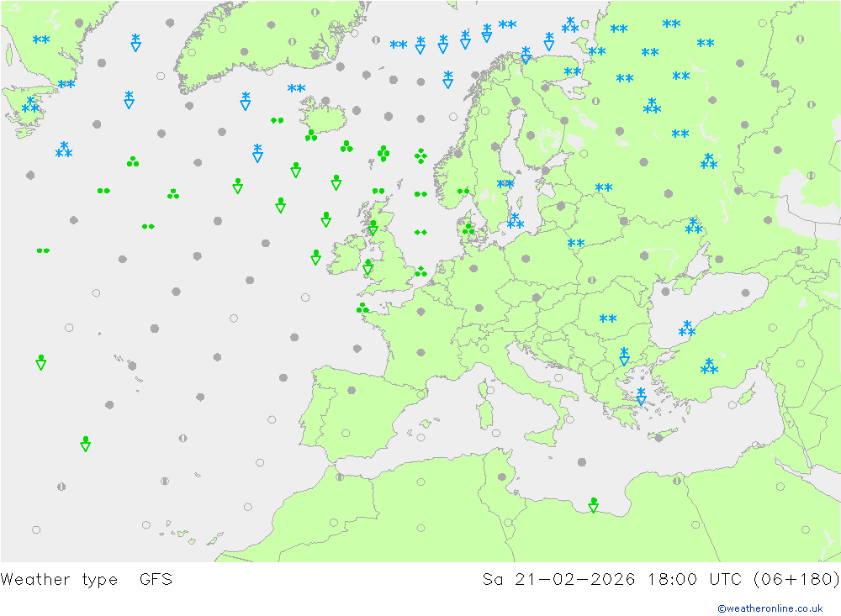Click the heavy snow symbol in the southern Baltic
This screenshot has height=616, width=841.
(x=516, y=221)
